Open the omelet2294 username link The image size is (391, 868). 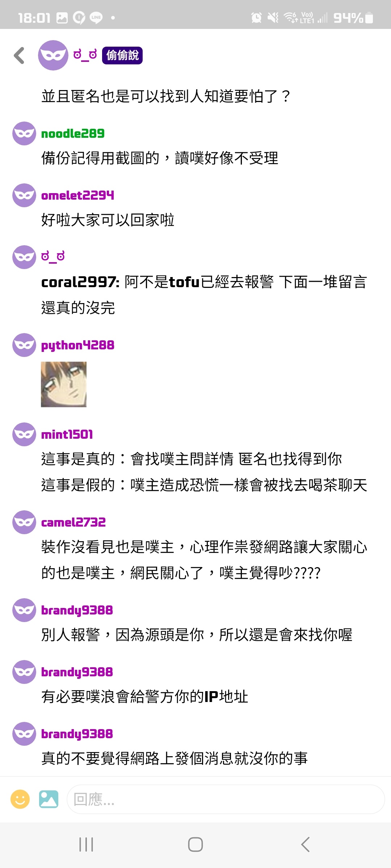[77, 195]
